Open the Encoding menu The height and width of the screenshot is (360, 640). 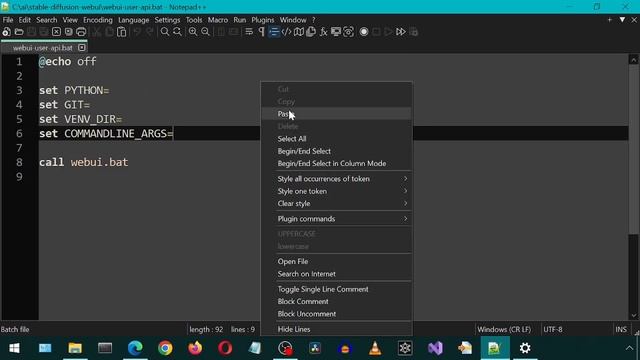click(98, 20)
